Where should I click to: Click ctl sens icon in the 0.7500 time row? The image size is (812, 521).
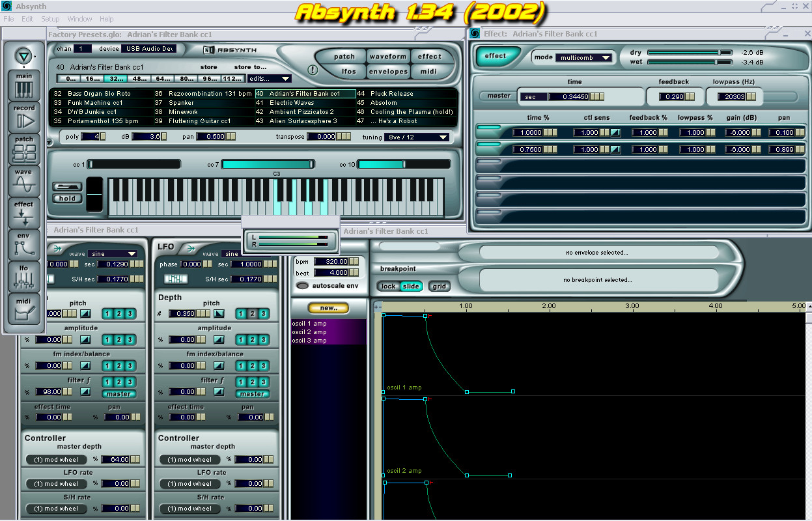(x=615, y=149)
